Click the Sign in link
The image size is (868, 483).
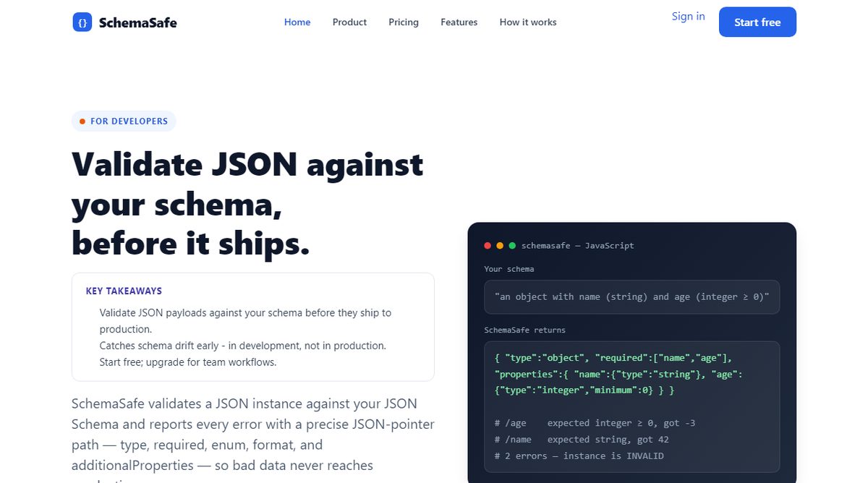[x=688, y=17]
